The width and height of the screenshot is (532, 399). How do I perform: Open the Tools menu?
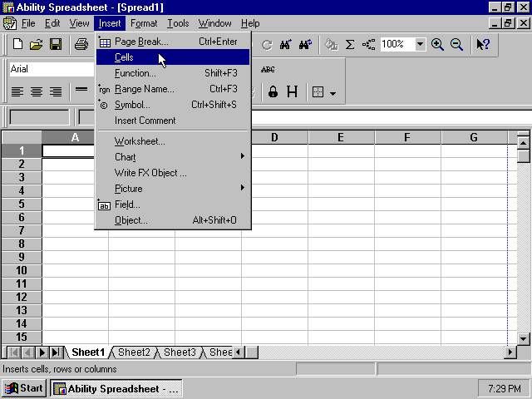(178, 23)
